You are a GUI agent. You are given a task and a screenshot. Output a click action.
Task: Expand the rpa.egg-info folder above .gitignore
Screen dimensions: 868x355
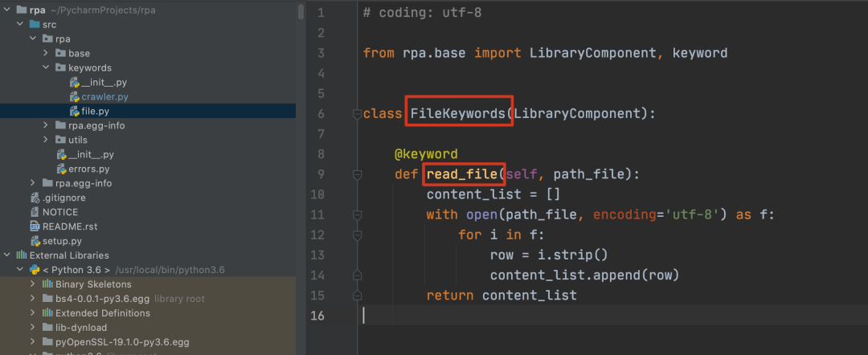[x=33, y=183]
